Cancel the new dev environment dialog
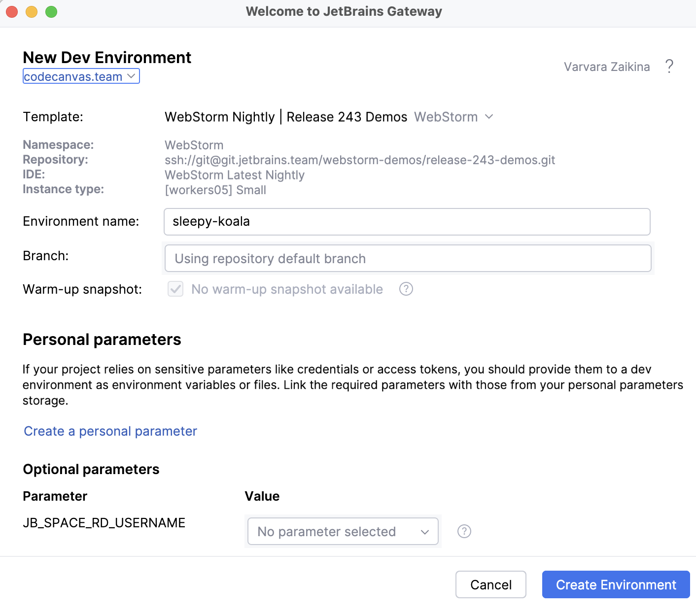The width and height of the screenshot is (696, 616). (491, 584)
